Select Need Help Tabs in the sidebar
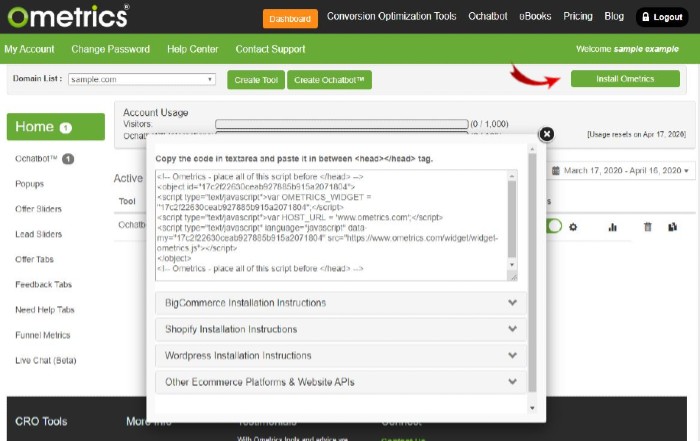The width and height of the screenshot is (700, 441). 45,310
